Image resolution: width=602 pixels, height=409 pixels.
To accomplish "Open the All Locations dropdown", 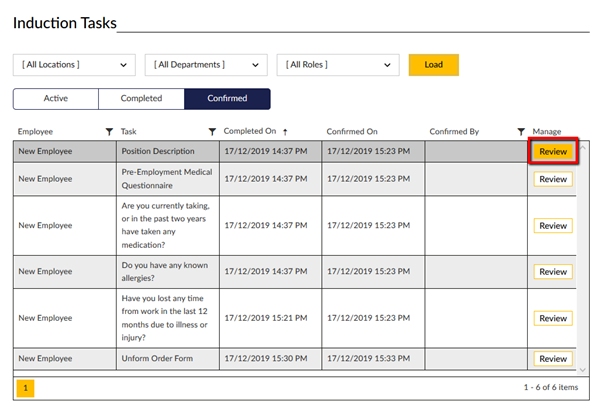I will tap(74, 65).
